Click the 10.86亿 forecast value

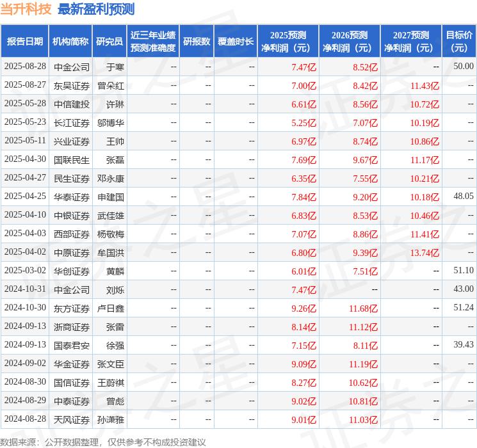[424, 141]
